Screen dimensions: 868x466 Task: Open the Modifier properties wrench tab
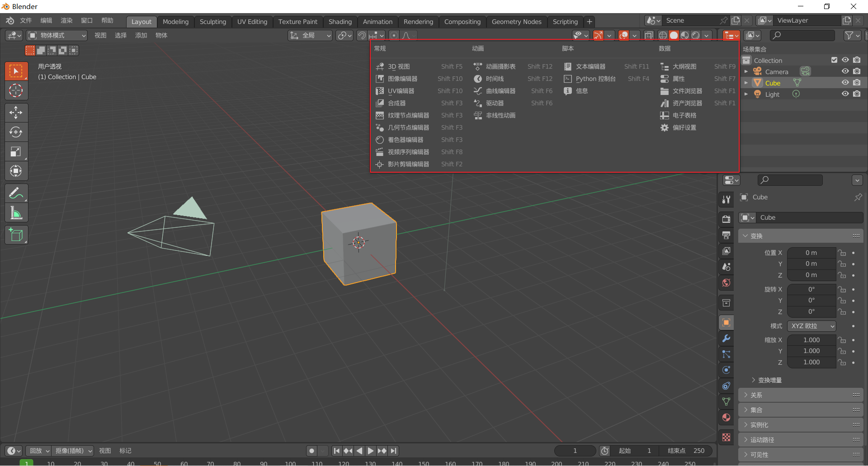[x=726, y=338]
